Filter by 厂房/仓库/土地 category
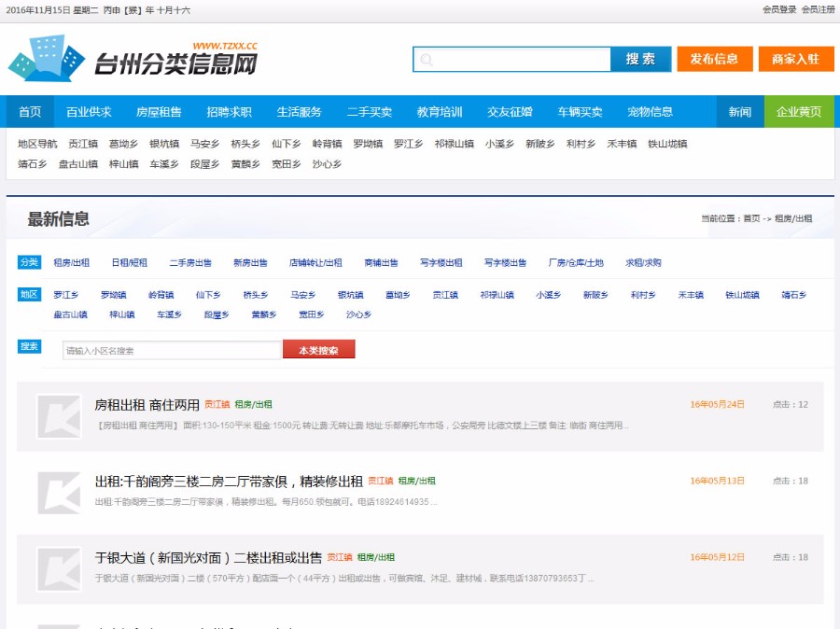 [577, 262]
